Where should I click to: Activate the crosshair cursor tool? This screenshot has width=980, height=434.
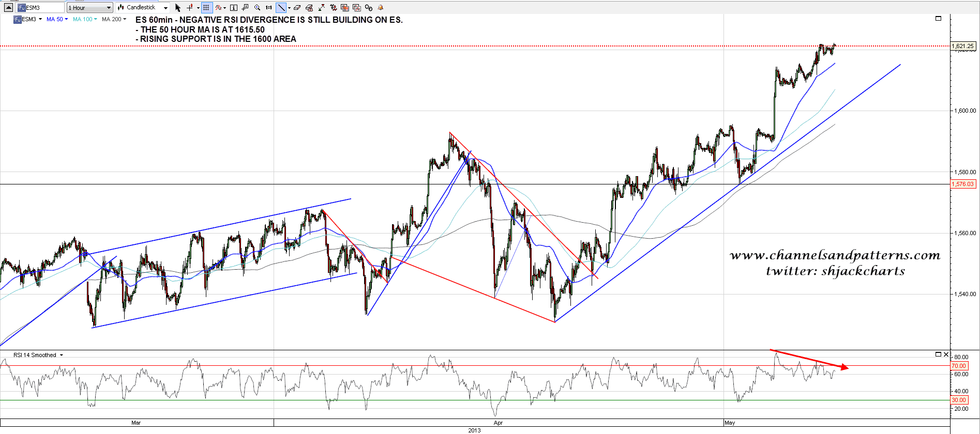(x=190, y=8)
